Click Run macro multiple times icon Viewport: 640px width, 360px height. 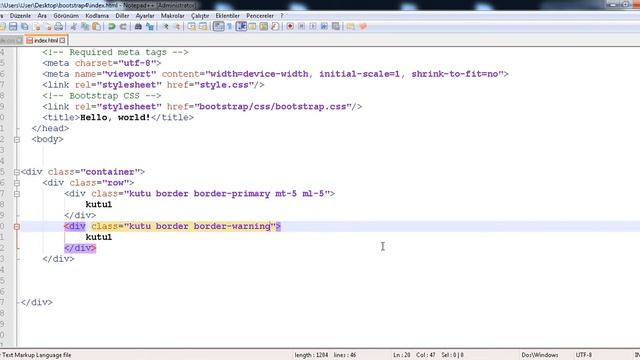click(x=324, y=27)
